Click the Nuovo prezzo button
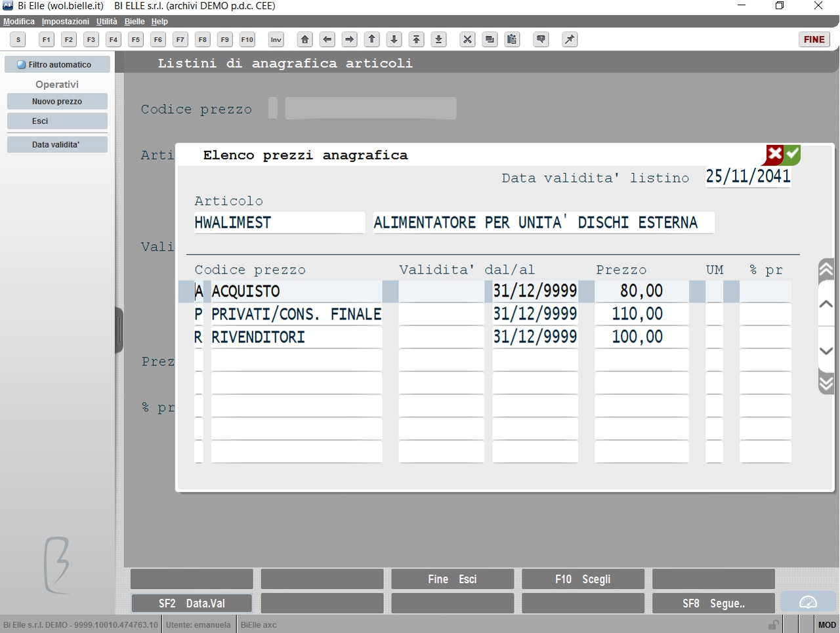The width and height of the screenshot is (840, 633). (x=57, y=102)
